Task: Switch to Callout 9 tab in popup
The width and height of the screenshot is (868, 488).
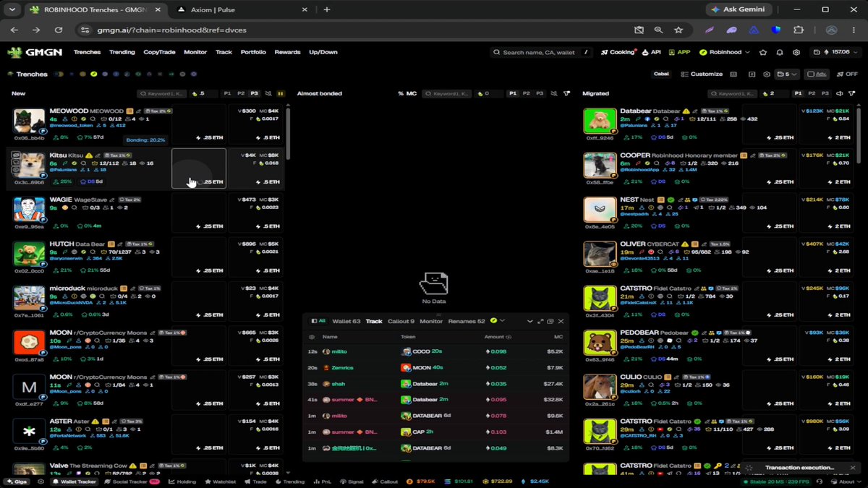Action: (401, 321)
